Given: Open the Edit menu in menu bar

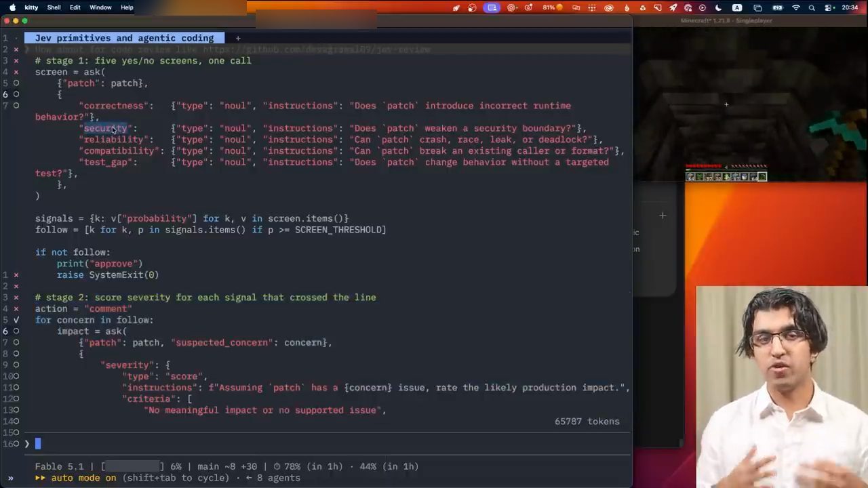Looking at the screenshot, I should [75, 7].
